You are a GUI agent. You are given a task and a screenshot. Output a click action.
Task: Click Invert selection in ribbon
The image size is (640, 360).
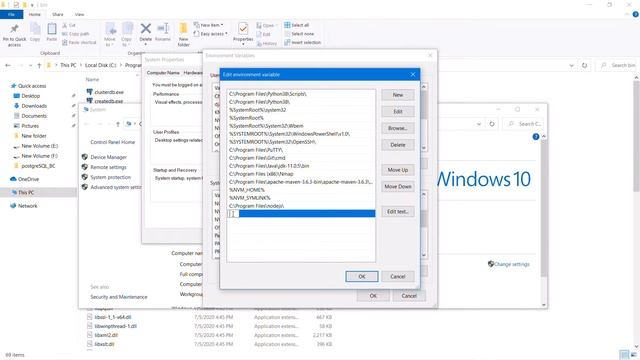coord(302,42)
